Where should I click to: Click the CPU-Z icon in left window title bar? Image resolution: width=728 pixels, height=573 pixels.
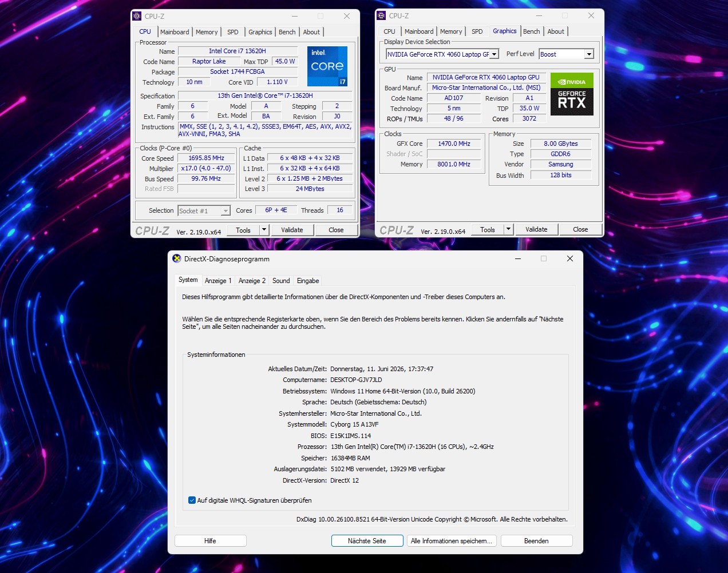pyautogui.click(x=137, y=16)
